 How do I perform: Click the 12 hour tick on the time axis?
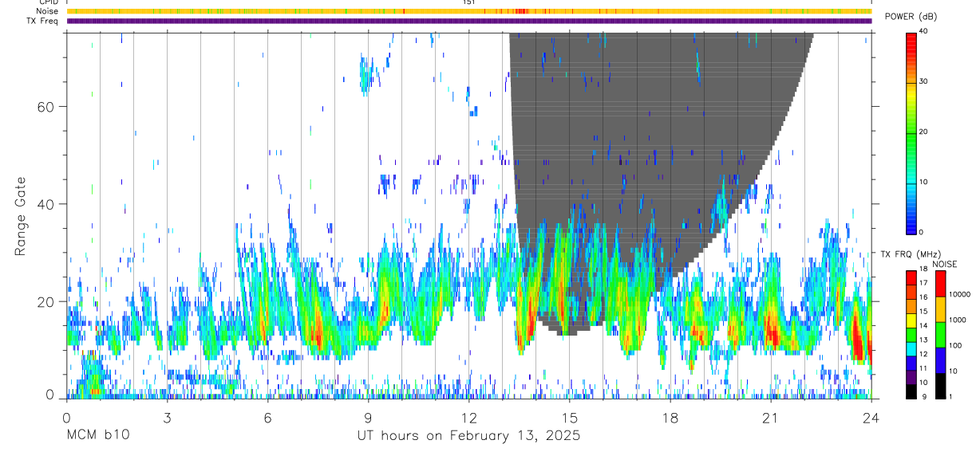coord(468,418)
